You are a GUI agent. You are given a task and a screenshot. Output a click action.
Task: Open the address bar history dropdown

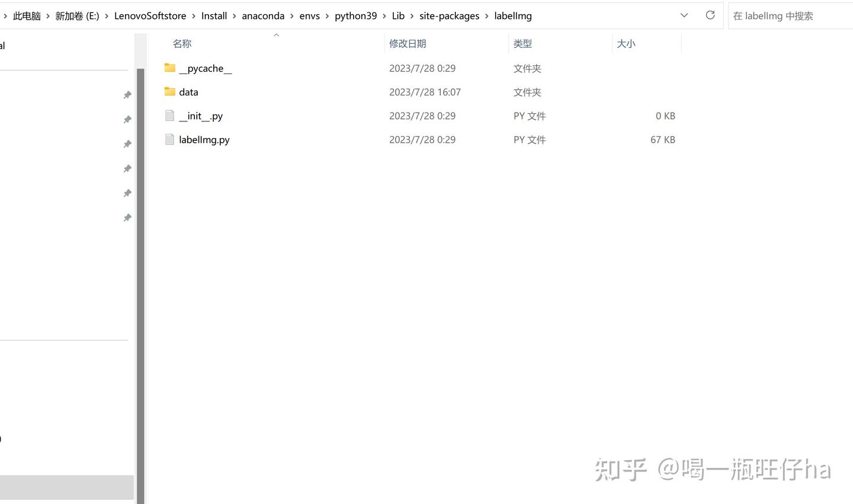point(684,15)
